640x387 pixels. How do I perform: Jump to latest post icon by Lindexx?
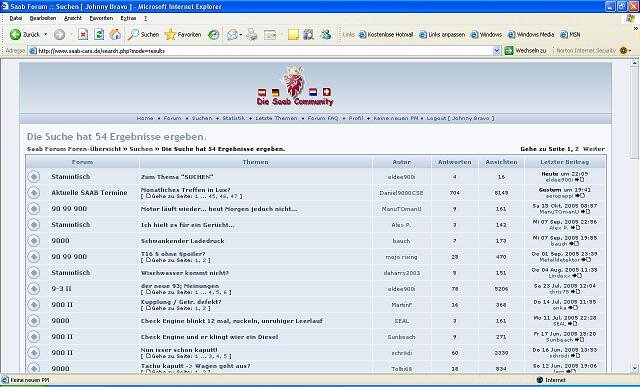[x=577, y=276]
